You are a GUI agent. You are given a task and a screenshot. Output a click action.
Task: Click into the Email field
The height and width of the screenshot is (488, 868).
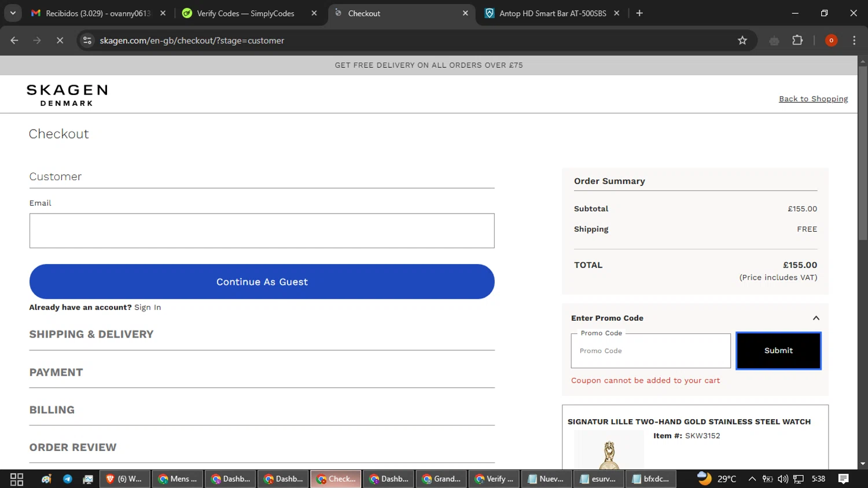click(262, 230)
